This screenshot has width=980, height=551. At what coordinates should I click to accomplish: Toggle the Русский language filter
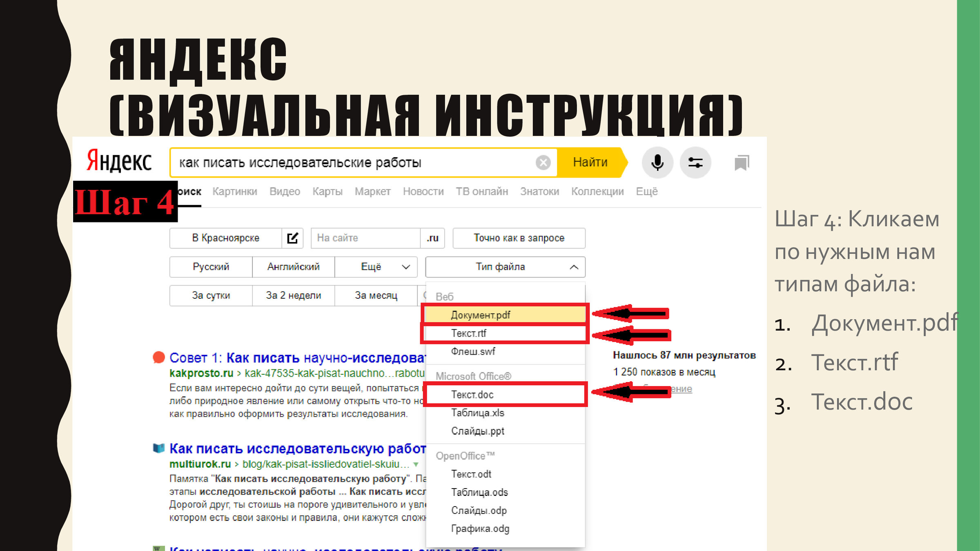coord(211,267)
